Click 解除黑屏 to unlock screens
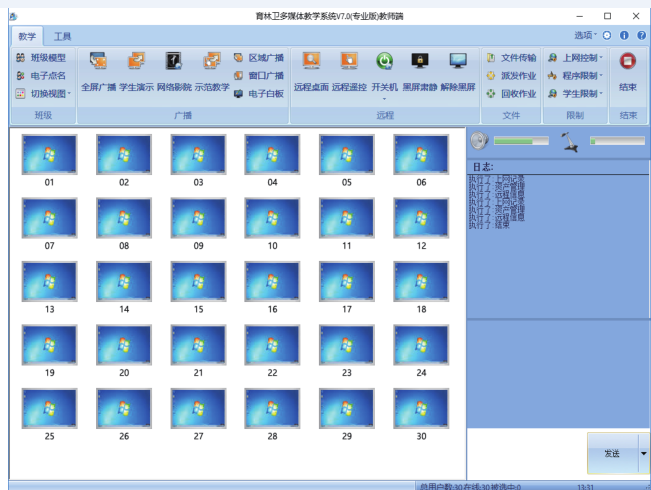This screenshot has height=490, width=651. tap(458, 71)
